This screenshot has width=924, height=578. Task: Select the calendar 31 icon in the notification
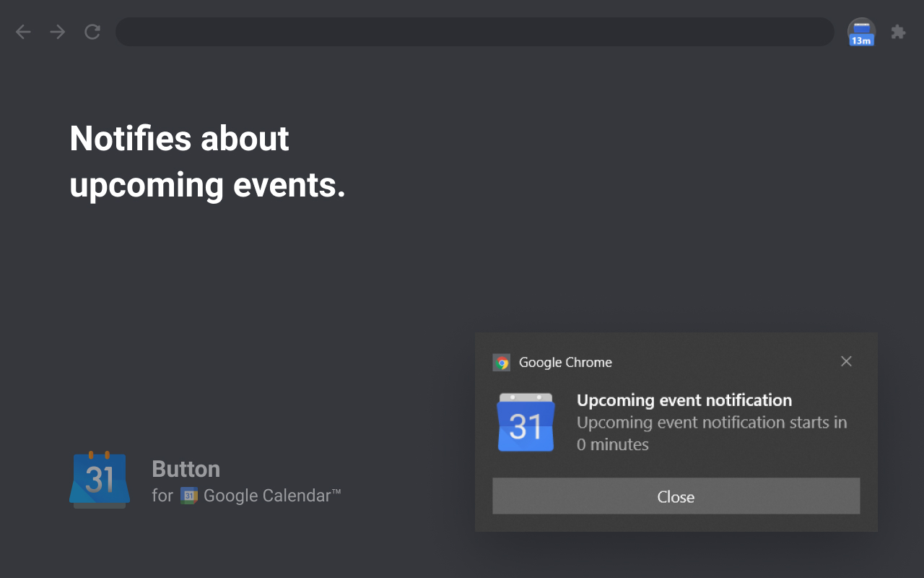(526, 423)
